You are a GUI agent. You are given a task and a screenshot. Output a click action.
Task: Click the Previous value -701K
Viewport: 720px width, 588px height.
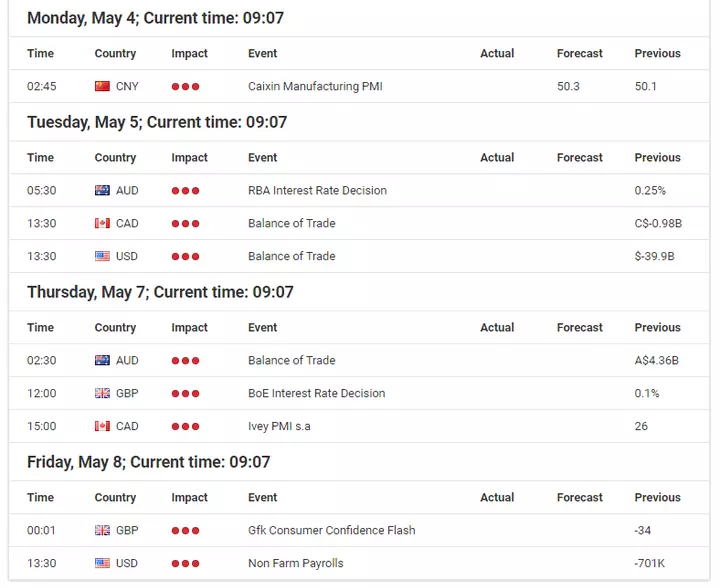point(649,563)
